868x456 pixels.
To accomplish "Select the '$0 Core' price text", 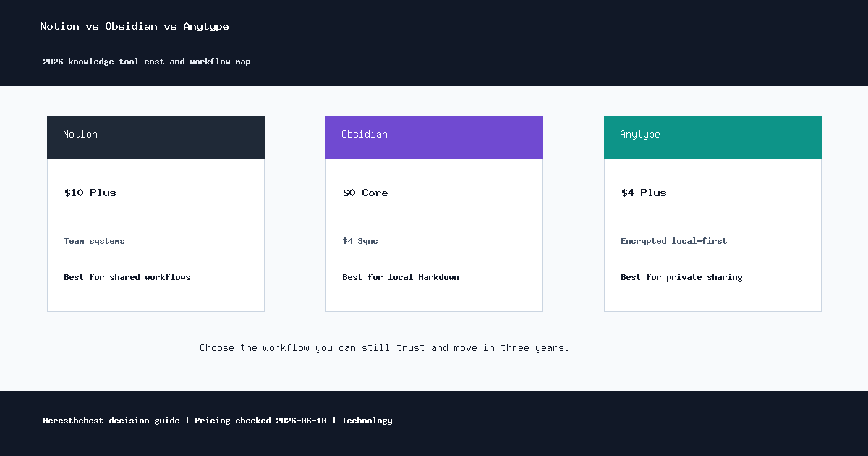I will pyautogui.click(x=365, y=193).
